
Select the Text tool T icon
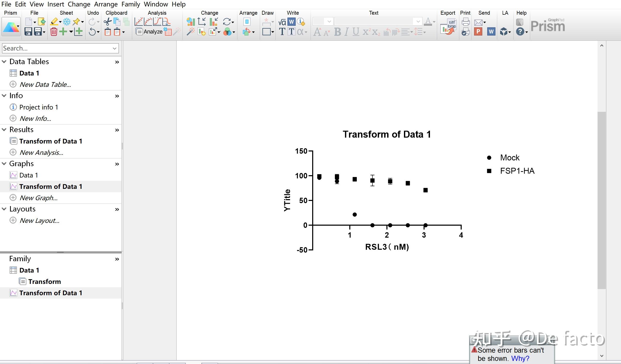point(282,32)
